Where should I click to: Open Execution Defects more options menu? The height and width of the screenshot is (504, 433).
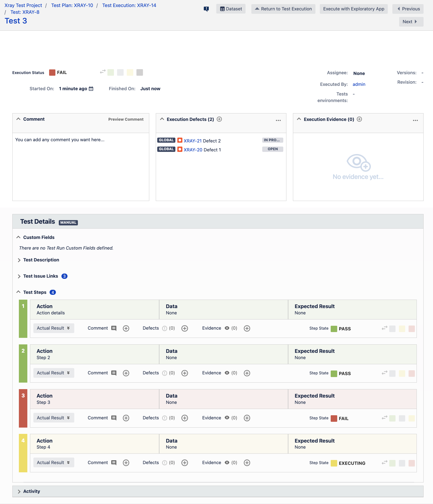278,120
